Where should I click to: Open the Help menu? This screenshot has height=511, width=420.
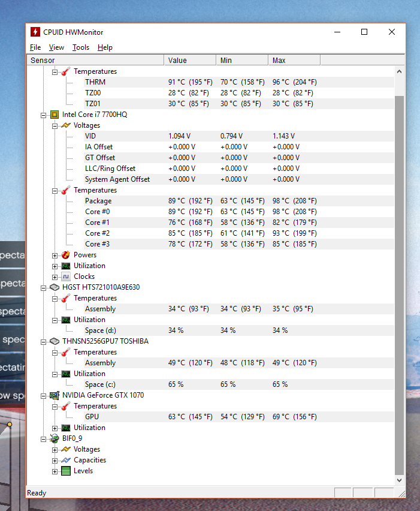(x=105, y=47)
